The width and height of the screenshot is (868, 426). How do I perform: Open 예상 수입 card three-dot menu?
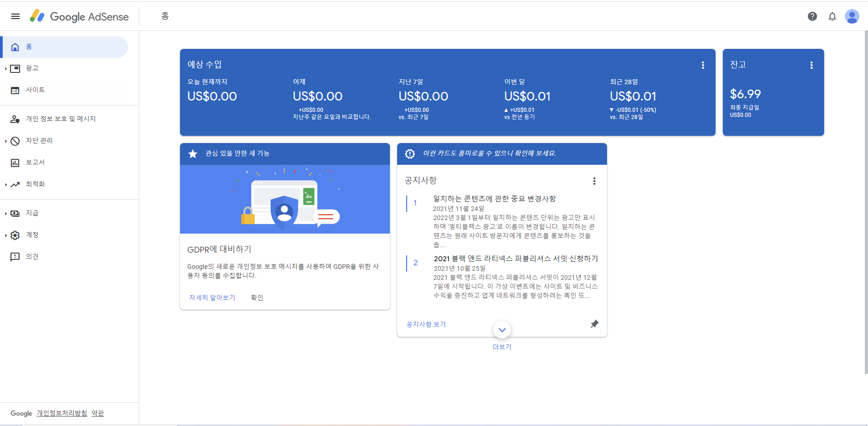(703, 65)
